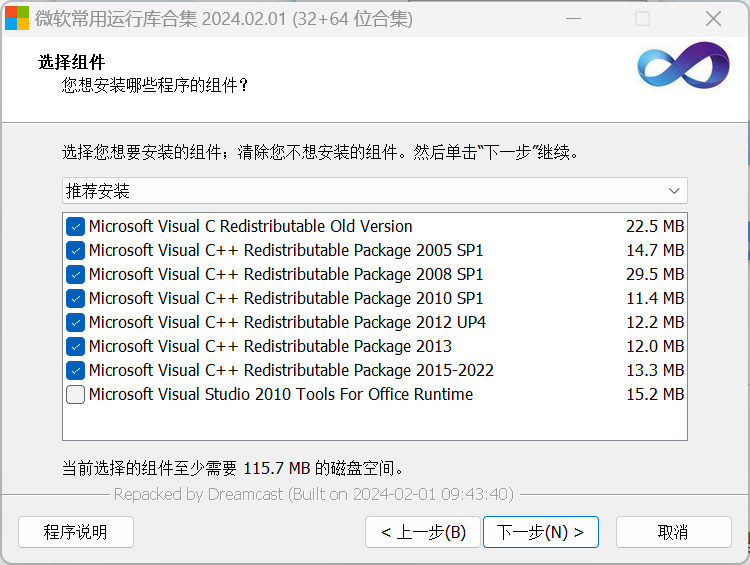Click Office Runtime 15.2 MB size entry
750x565 pixels.
tap(655, 394)
